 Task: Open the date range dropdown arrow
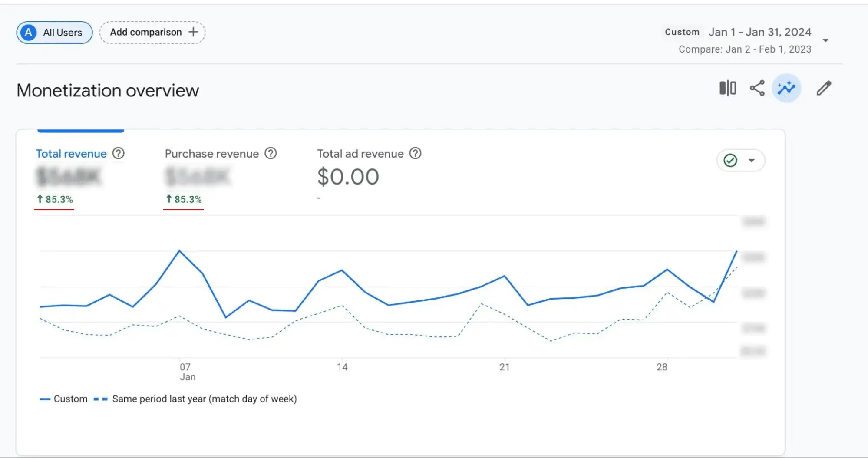click(x=825, y=40)
